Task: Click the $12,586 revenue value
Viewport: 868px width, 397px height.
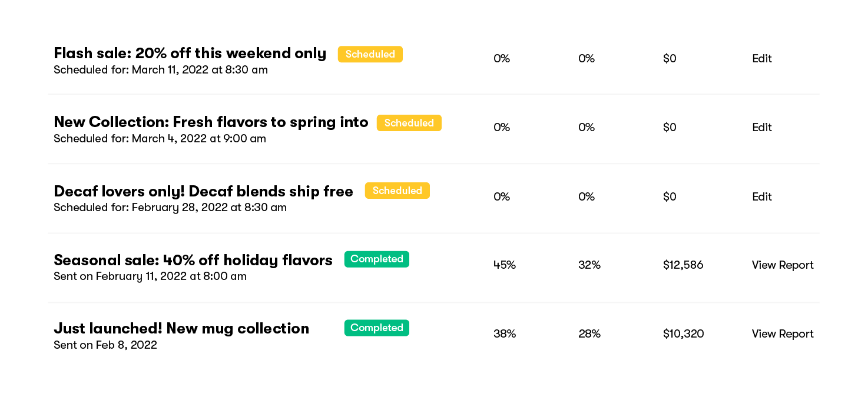Action: [x=683, y=265]
